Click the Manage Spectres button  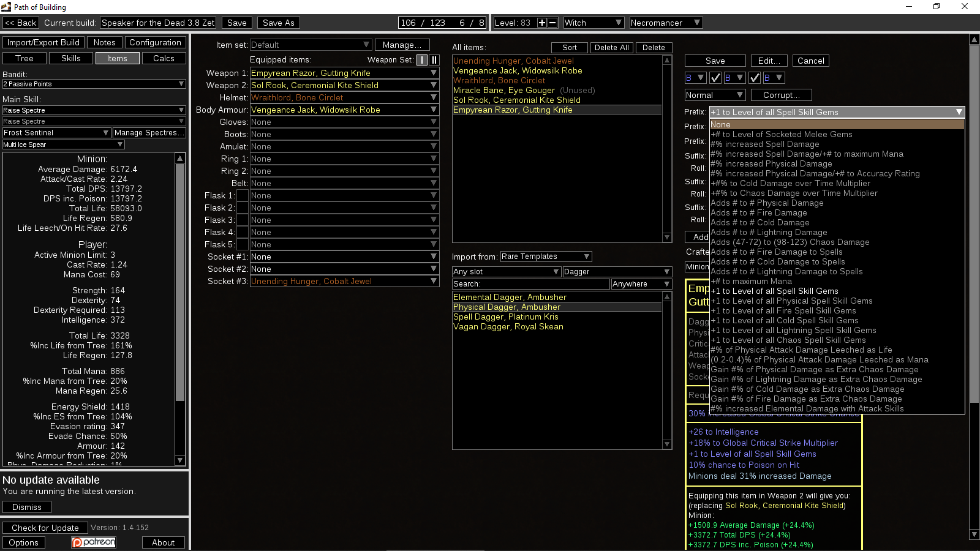tap(149, 132)
